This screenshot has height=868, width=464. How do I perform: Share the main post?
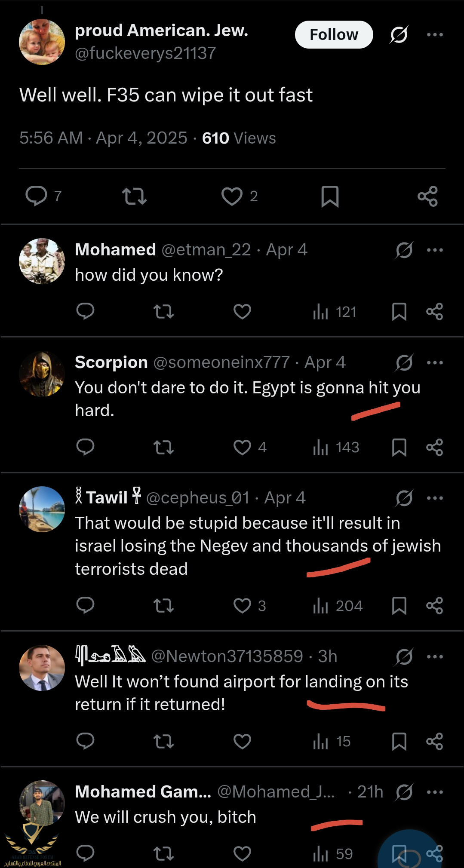427,196
